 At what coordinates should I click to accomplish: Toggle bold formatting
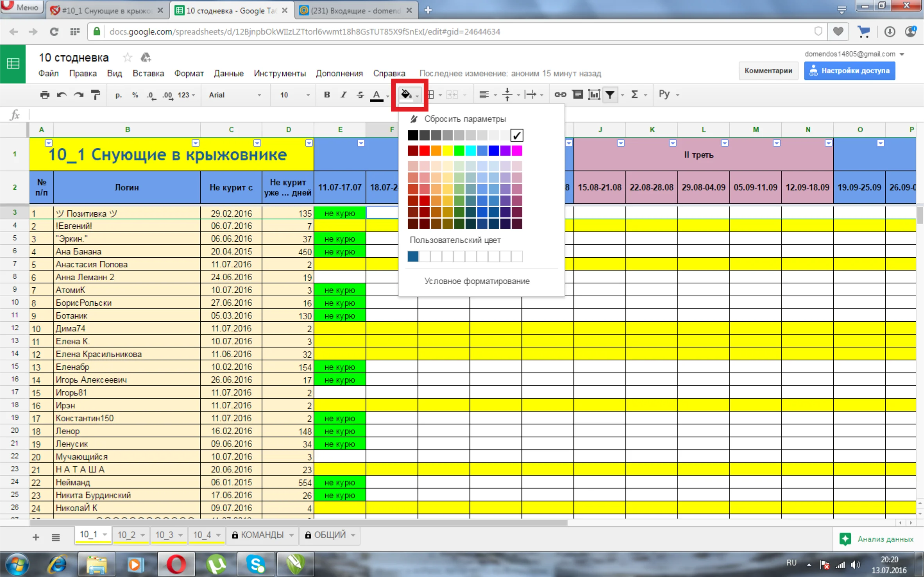(x=327, y=95)
